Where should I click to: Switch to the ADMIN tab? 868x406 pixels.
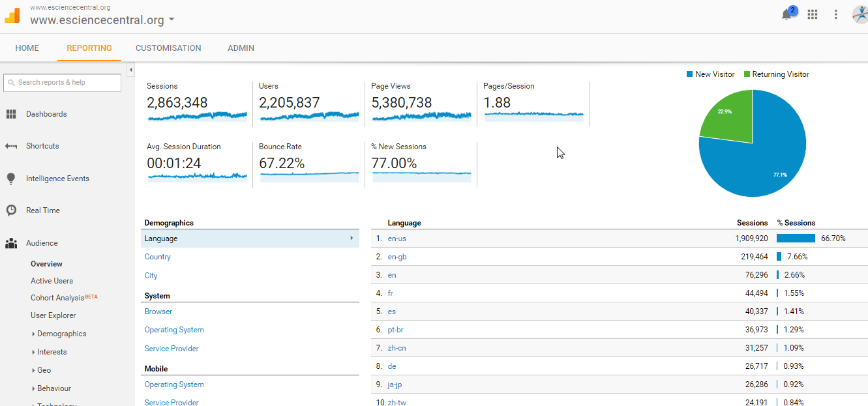pyautogui.click(x=241, y=48)
